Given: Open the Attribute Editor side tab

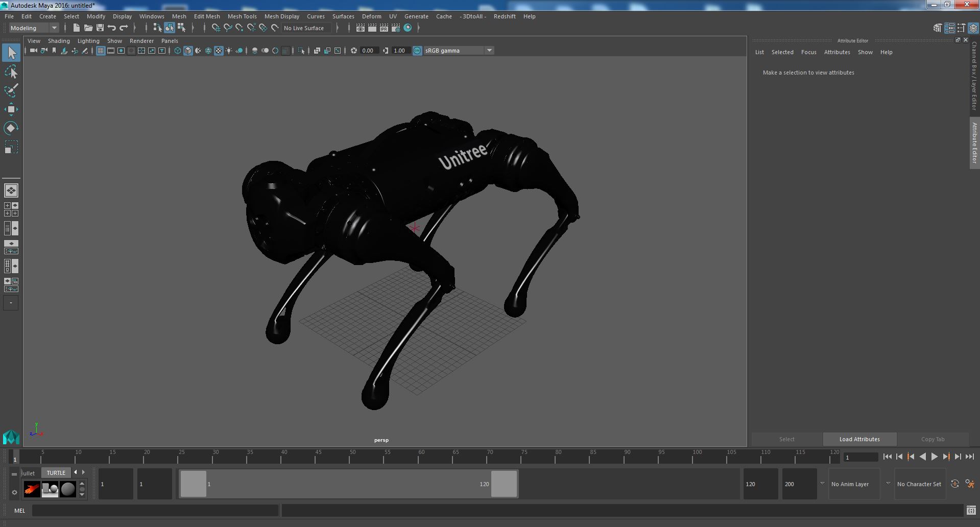Looking at the screenshot, I should coord(974,143).
